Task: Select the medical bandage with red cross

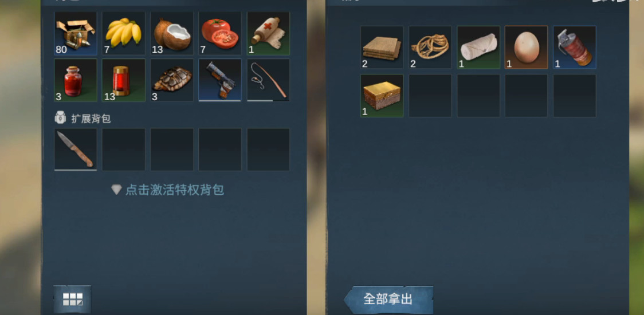Action: [x=268, y=33]
